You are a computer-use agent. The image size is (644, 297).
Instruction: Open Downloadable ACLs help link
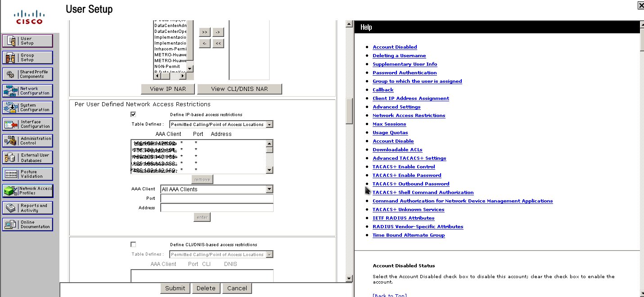397,149
